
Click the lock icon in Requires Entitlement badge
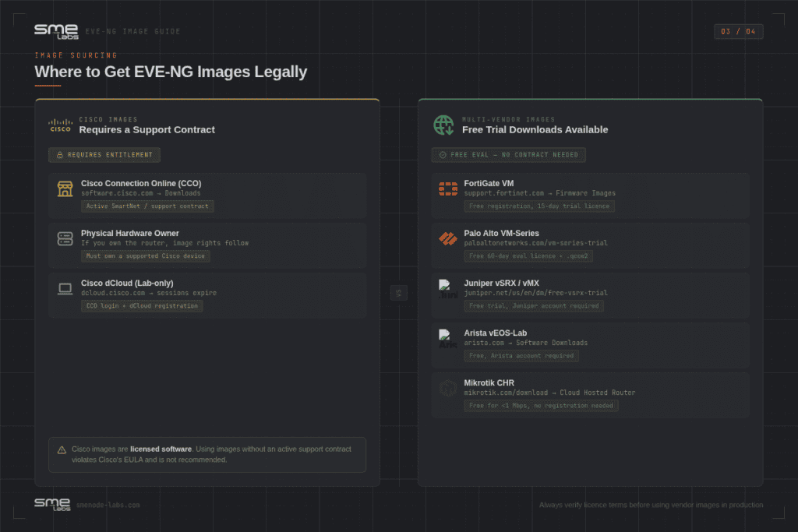tap(59, 155)
